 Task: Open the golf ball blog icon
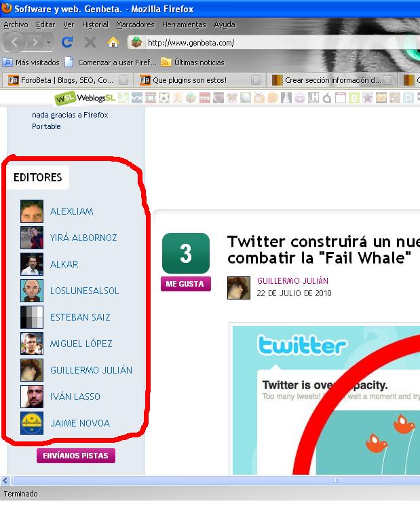pos(245,98)
